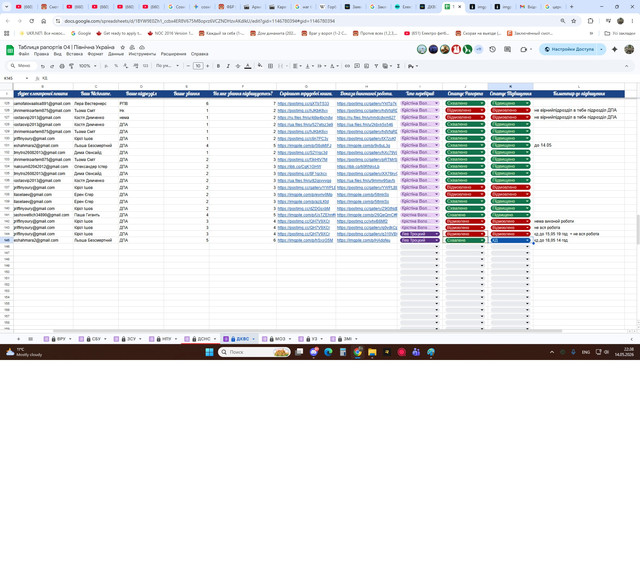Open the all sheets list icon
The width and height of the screenshot is (640, 584).
click(x=31, y=339)
